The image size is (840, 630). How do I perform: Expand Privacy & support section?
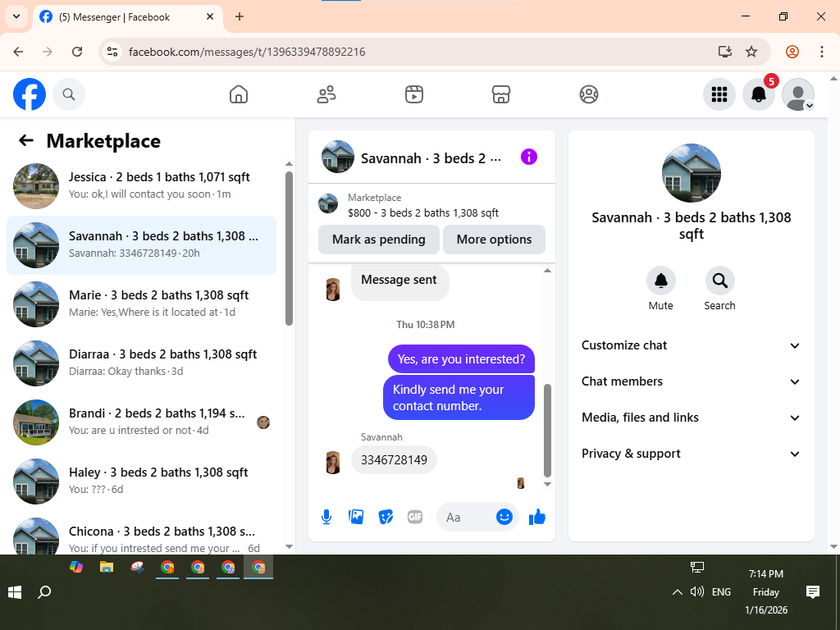click(x=691, y=454)
